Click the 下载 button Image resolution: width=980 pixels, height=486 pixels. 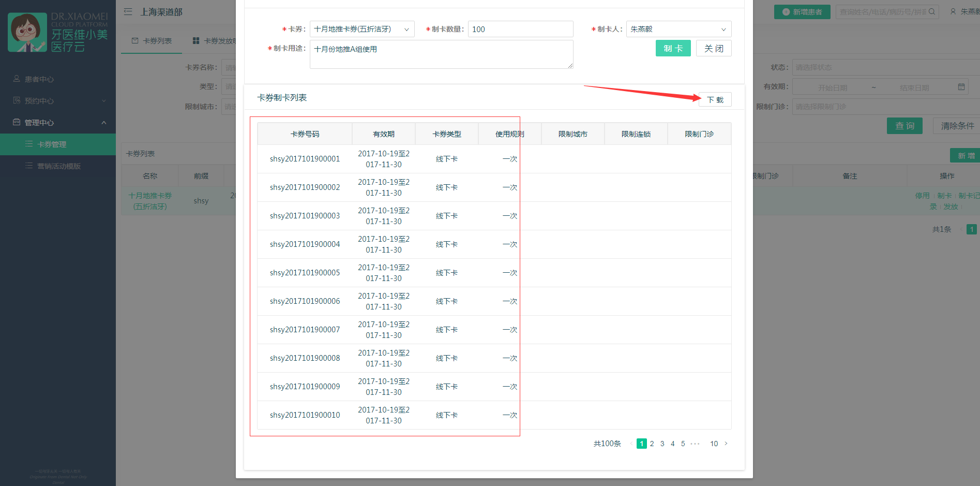(x=715, y=100)
